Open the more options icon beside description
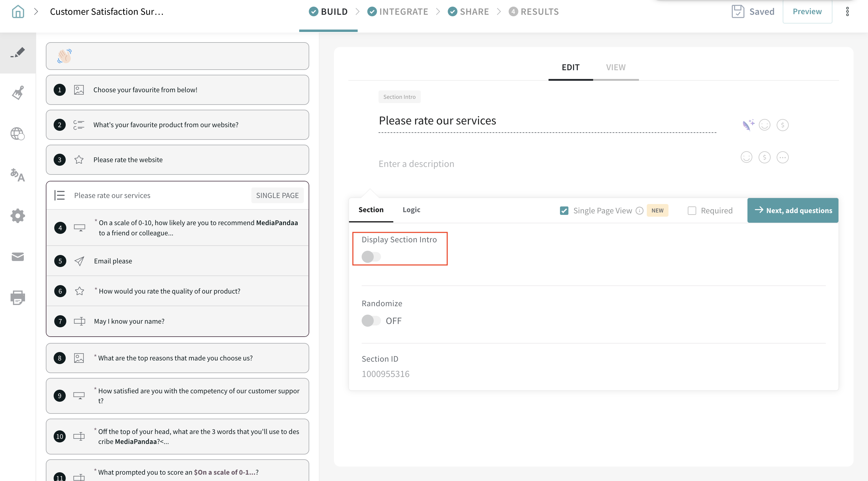This screenshot has height=481, width=868. (782, 157)
